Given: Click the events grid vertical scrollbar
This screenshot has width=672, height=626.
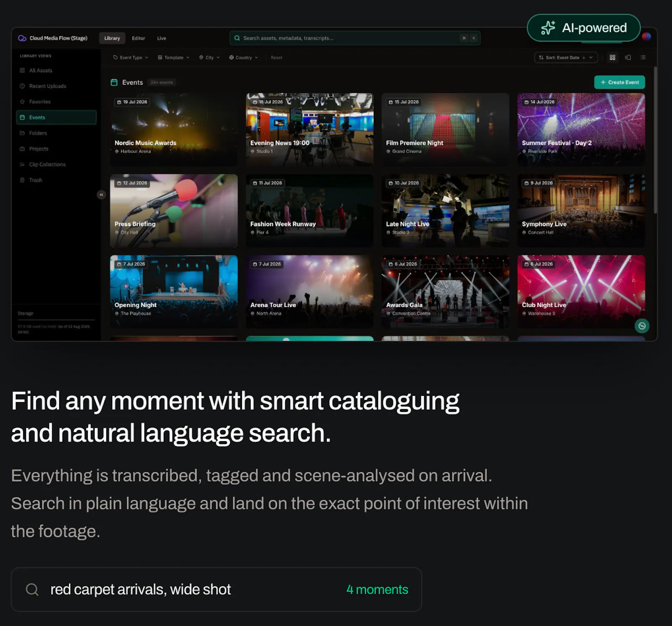Looking at the screenshot, I should click(655, 141).
